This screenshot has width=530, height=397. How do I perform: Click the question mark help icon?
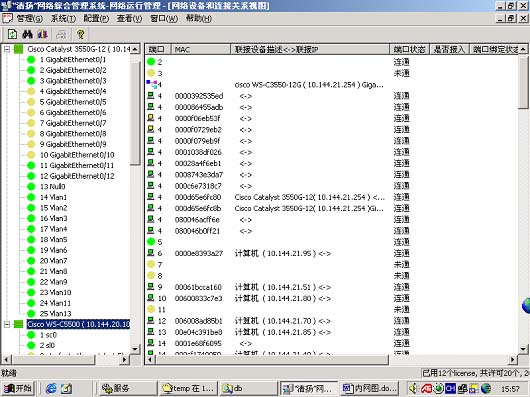[80, 34]
